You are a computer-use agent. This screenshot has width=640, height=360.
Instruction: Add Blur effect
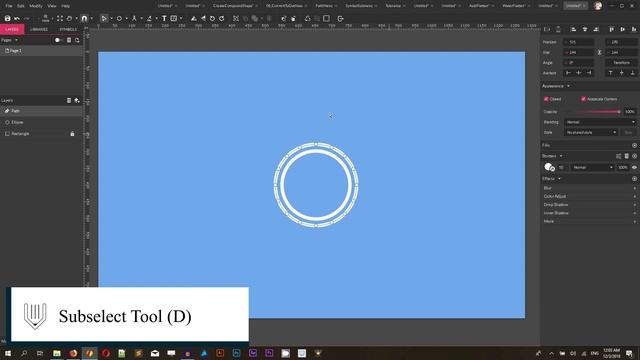pos(635,188)
